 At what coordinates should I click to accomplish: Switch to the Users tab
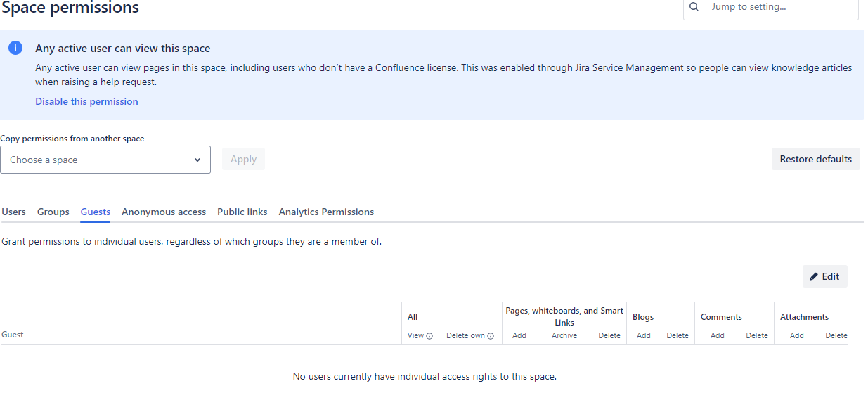pos(14,212)
